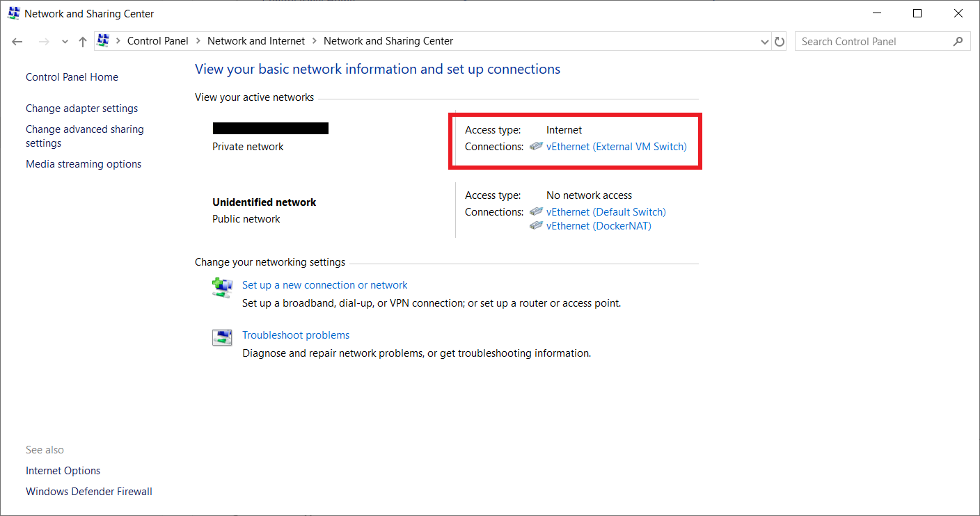The image size is (980, 516).
Task: Select the 'Unidentified network' heading
Action: tap(264, 202)
